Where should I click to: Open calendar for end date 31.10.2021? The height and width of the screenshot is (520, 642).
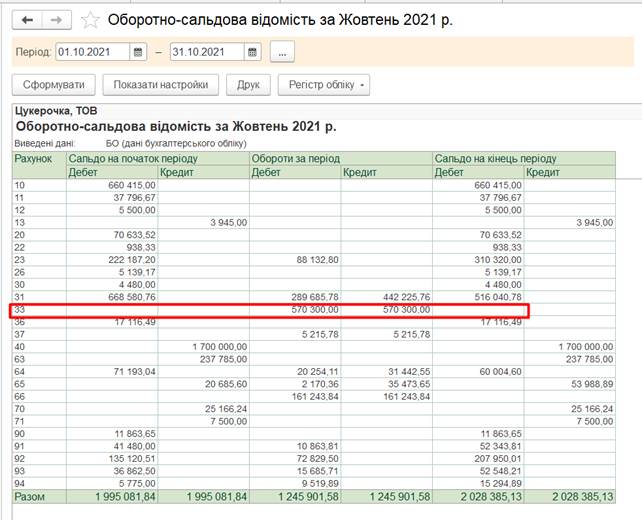pos(253,51)
